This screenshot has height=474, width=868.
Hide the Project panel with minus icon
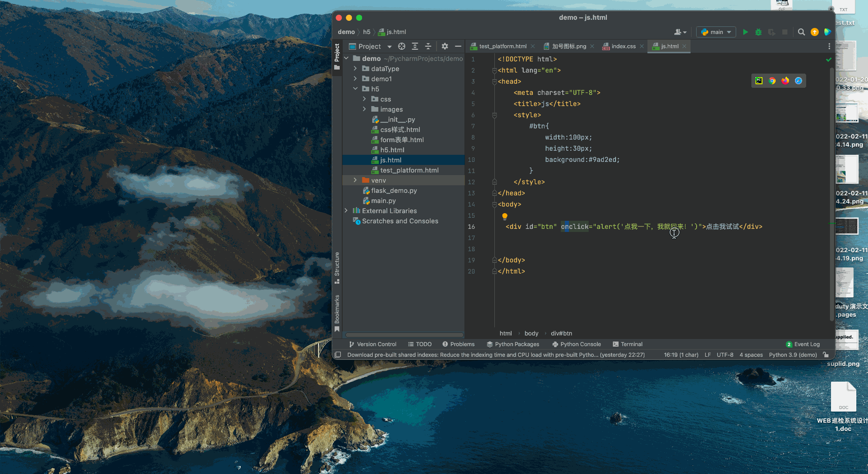(x=458, y=46)
